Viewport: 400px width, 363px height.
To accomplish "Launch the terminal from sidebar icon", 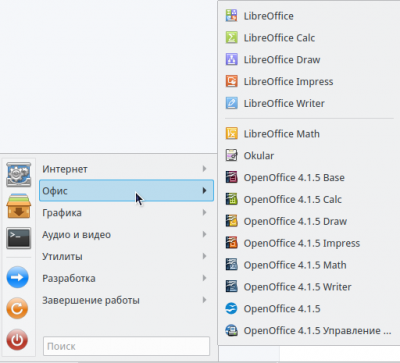I will point(19,238).
